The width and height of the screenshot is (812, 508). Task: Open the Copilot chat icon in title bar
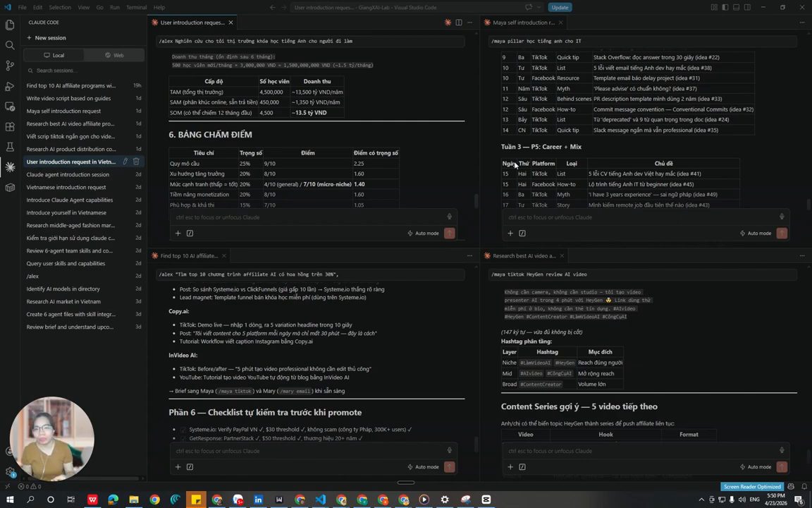(529, 7)
